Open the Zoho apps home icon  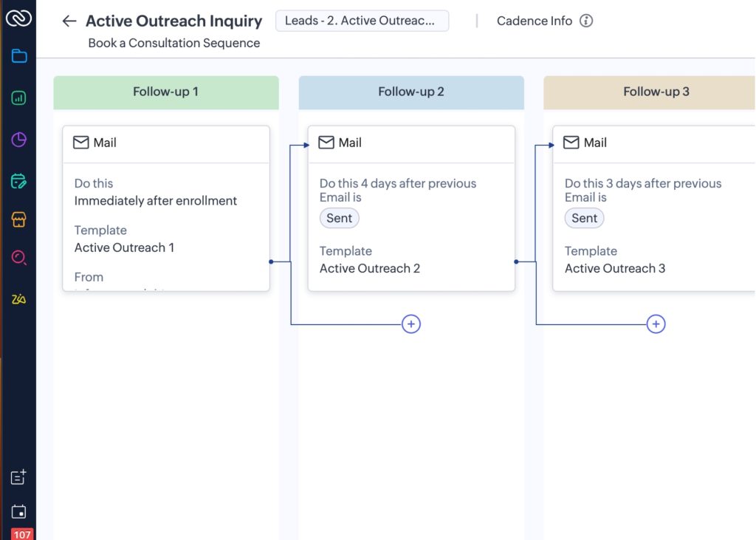[18, 18]
